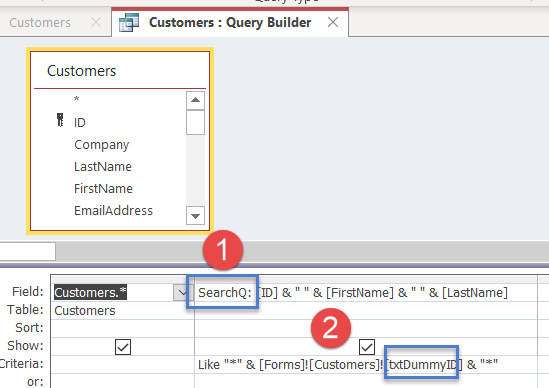Click the Like criteria cell with txtDummyID
The height and width of the screenshot is (388, 549).
[x=366, y=365]
